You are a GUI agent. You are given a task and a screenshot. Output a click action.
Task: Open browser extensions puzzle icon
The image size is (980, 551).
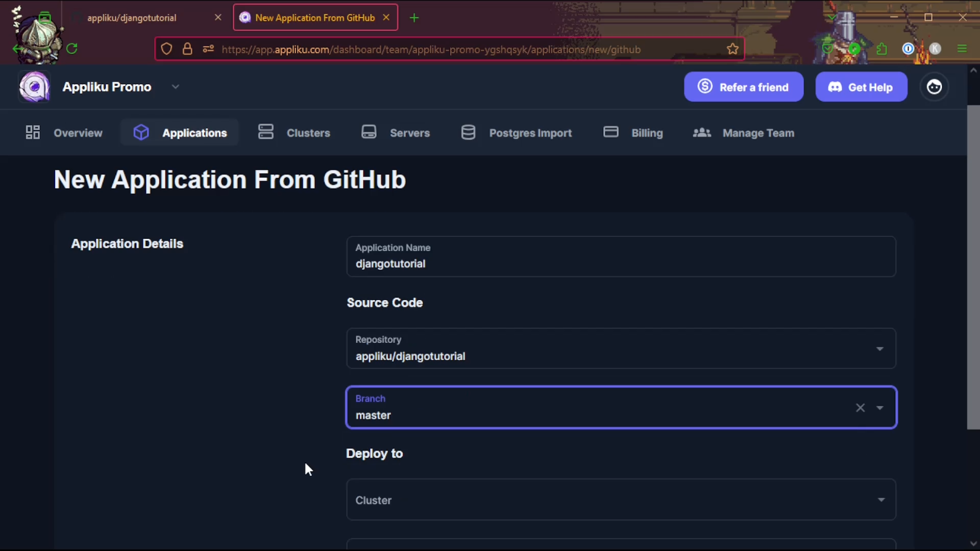click(881, 49)
